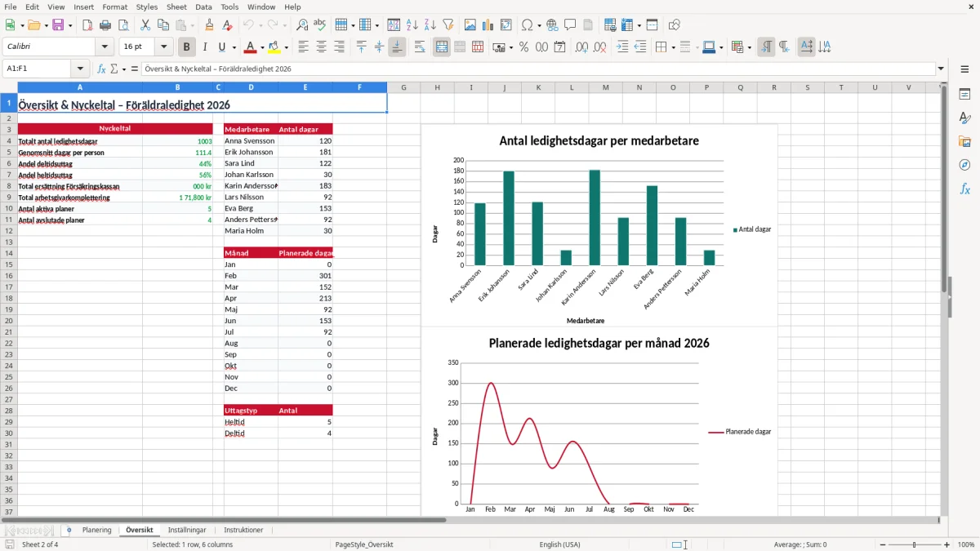Toggle Left-to-Right paragraph direction
Image resolution: width=980 pixels, height=551 pixels.
[766, 47]
